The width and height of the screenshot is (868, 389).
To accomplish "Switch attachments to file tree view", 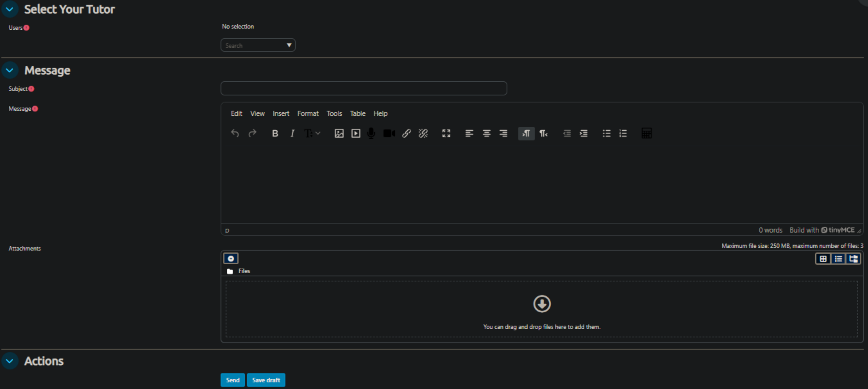I will pos(853,259).
